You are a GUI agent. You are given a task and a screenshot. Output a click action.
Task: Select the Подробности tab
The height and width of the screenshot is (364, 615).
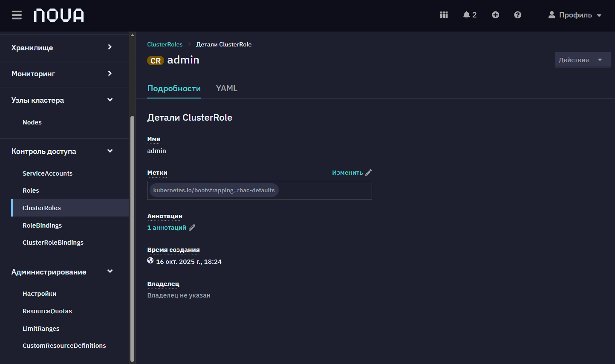(x=174, y=88)
